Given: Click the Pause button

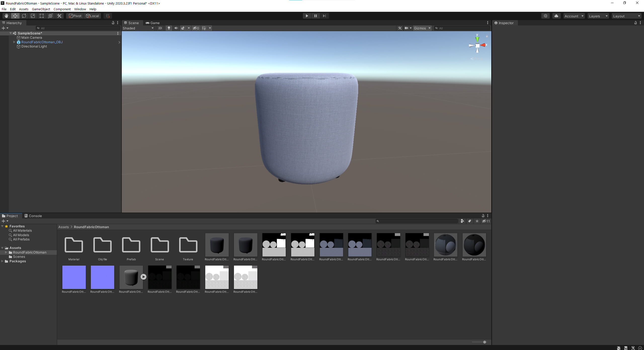Looking at the screenshot, I should pyautogui.click(x=315, y=16).
